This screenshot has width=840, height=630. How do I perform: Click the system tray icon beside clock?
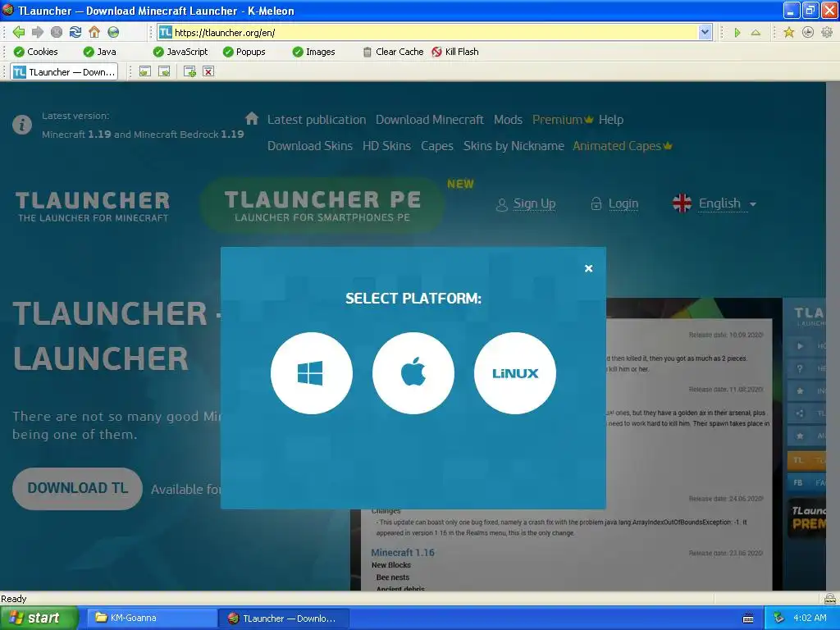tap(778, 619)
